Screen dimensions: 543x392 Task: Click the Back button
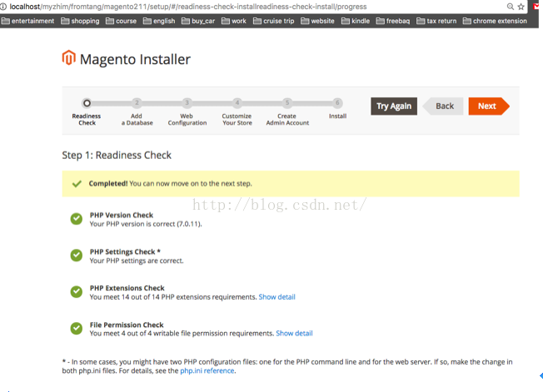(443, 107)
